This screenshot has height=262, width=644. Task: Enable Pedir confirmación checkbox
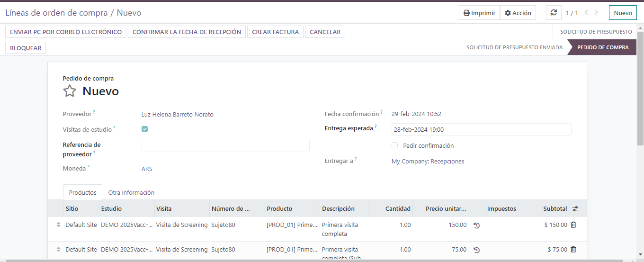tap(394, 145)
